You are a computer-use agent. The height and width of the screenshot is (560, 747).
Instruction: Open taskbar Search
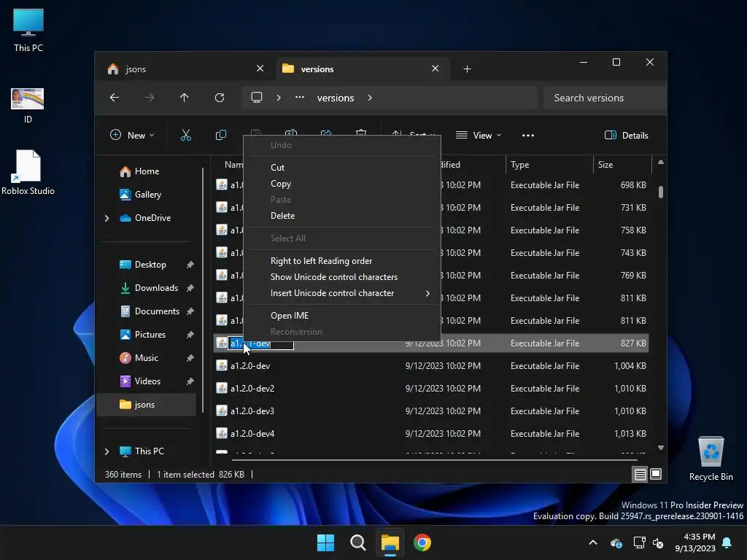(x=357, y=542)
